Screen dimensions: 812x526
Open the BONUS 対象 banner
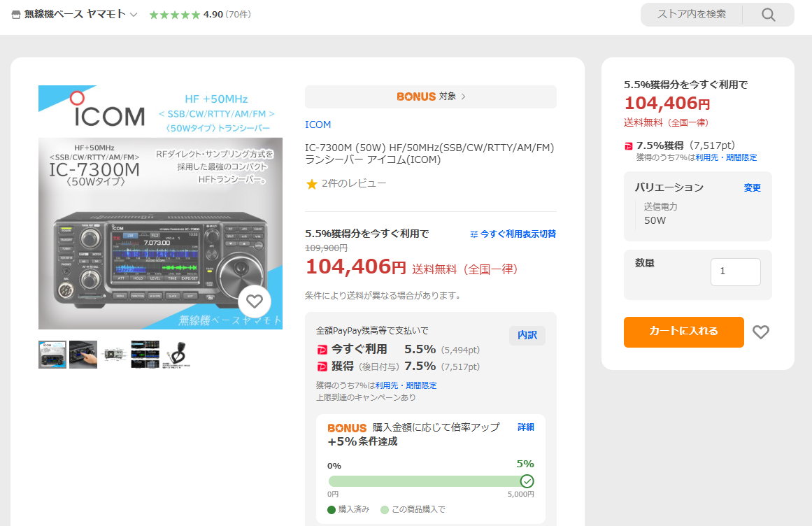[430, 97]
